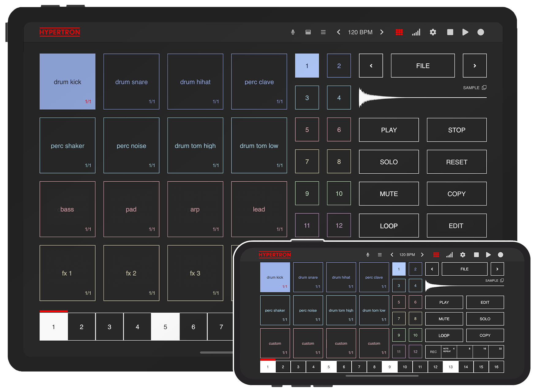This screenshot has width=536, height=392.
Task: Toggle step 2 in the tablet sequencer row
Action: pos(81,327)
